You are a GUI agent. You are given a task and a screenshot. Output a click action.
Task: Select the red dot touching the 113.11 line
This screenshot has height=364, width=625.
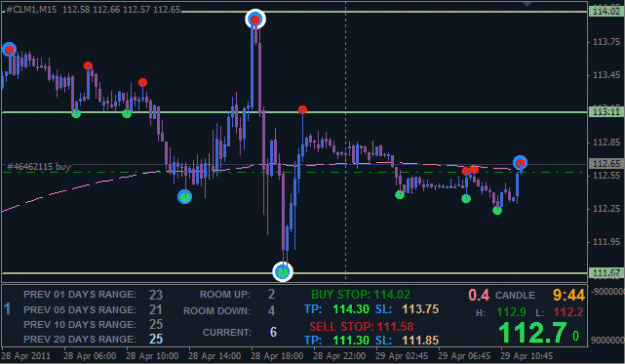pyautogui.click(x=303, y=109)
